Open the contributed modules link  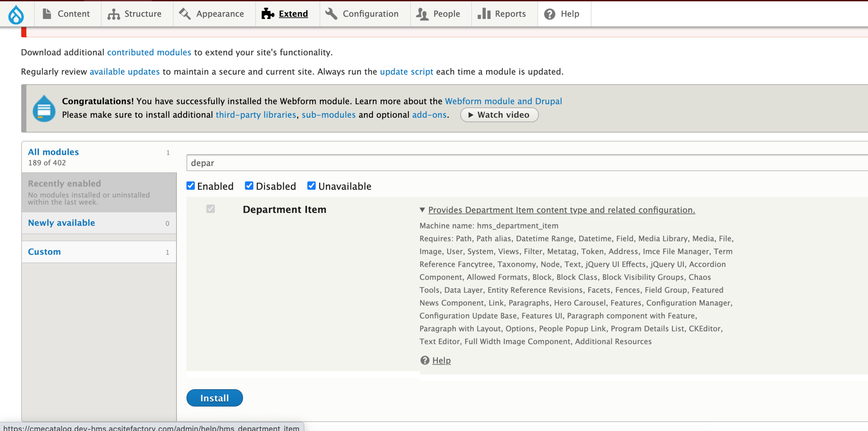pos(149,52)
